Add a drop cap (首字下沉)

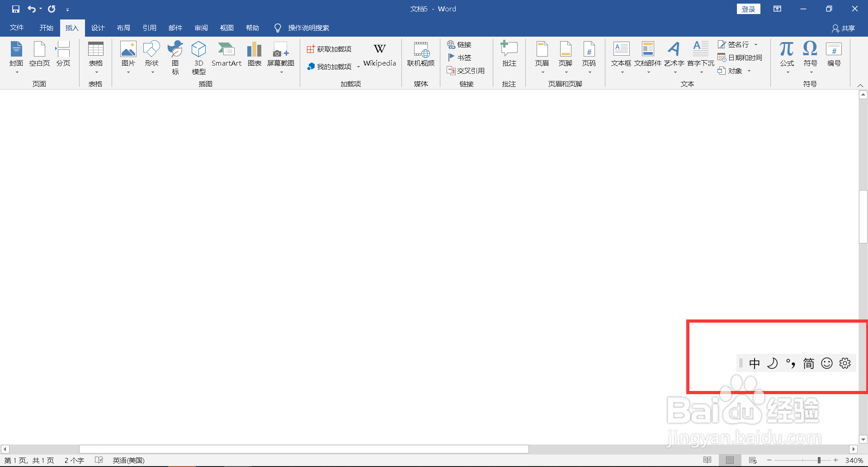pos(701,57)
